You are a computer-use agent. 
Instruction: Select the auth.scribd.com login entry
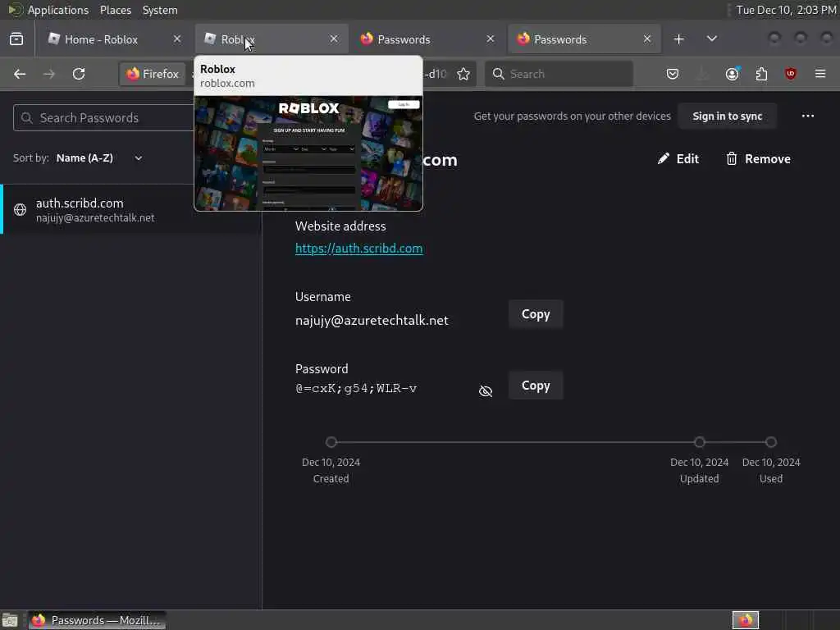[x=130, y=209]
